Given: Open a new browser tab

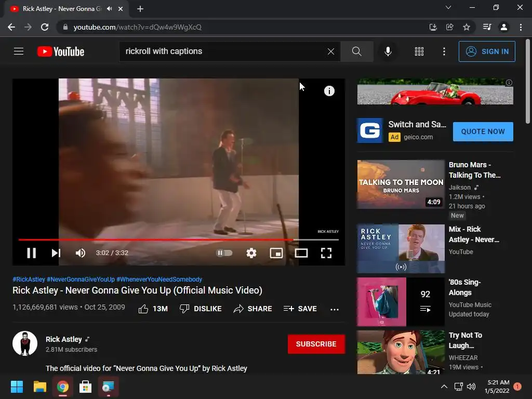Looking at the screenshot, I should (140, 9).
